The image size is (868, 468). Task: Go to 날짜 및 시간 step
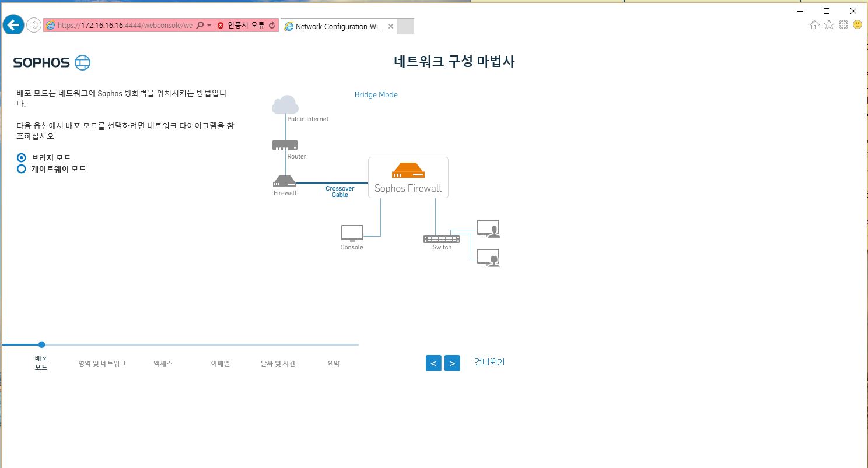278,363
